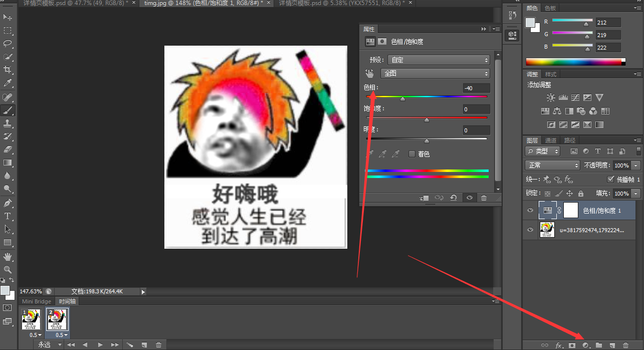Click the hue value field showing -40
This screenshot has height=350, width=644.
(x=476, y=88)
